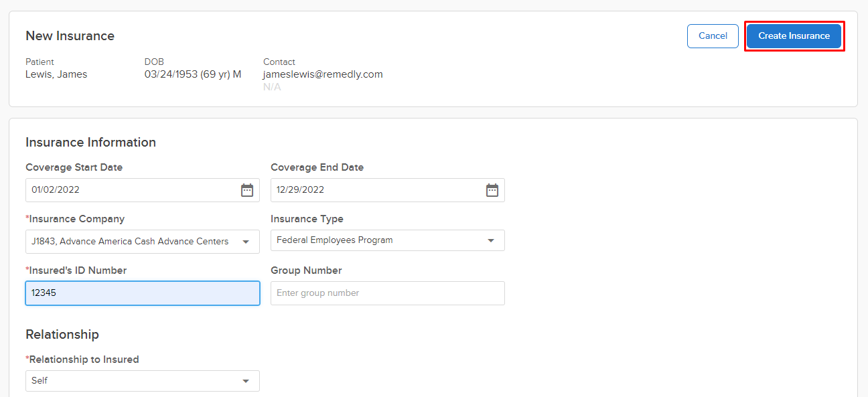Select the patient name Lewis, James
Screen dimensions: 868x397
coord(56,74)
